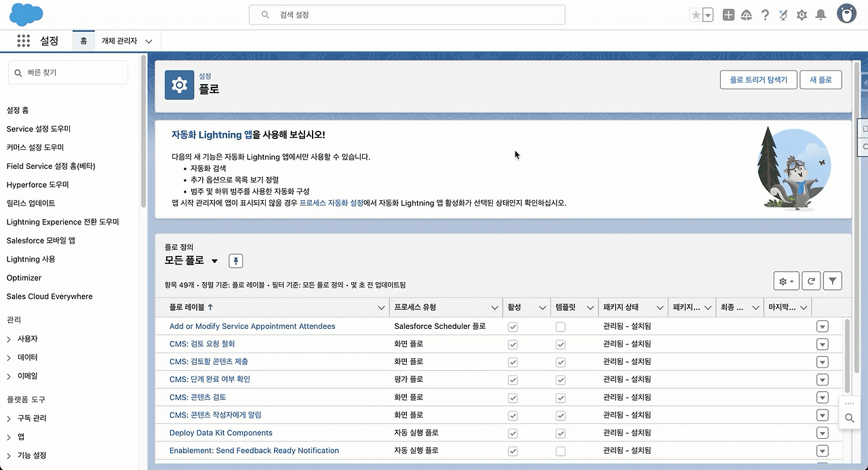Select the 개체 관리자 tab
The image size is (868, 470).
[119, 41]
